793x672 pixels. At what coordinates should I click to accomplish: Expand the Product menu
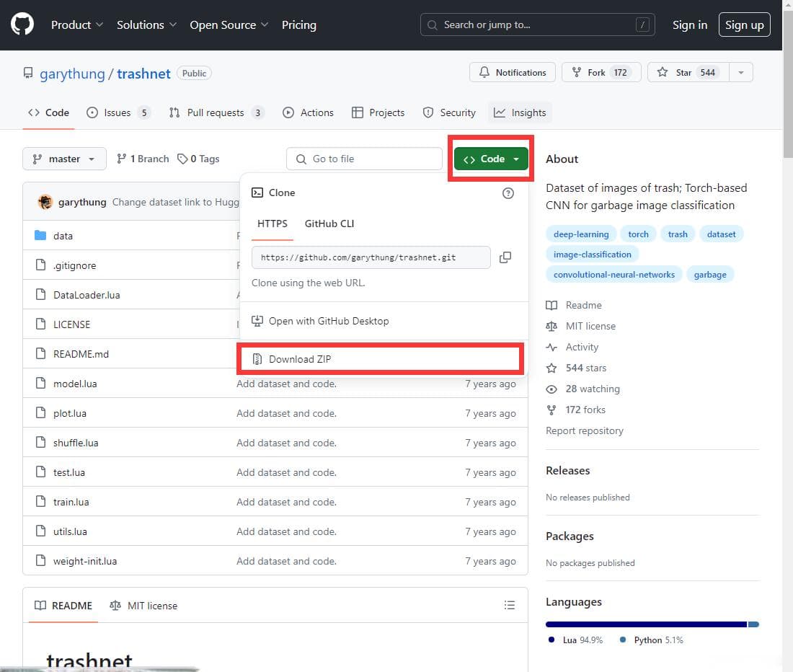click(77, 25)
